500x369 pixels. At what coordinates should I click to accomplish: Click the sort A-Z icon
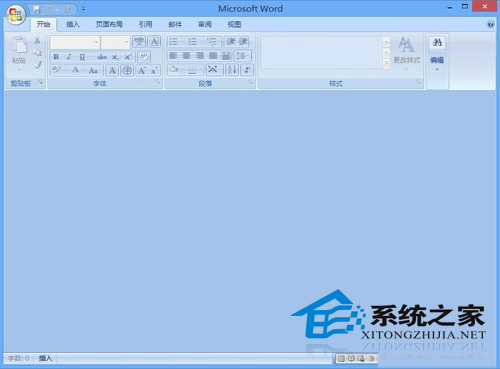[232, 70]
